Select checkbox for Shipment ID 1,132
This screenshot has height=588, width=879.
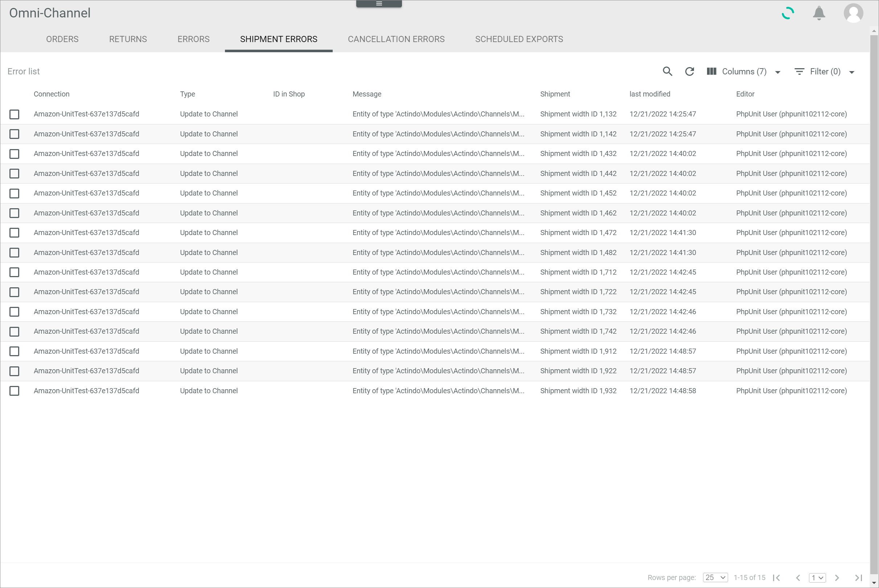pos(14,114)
